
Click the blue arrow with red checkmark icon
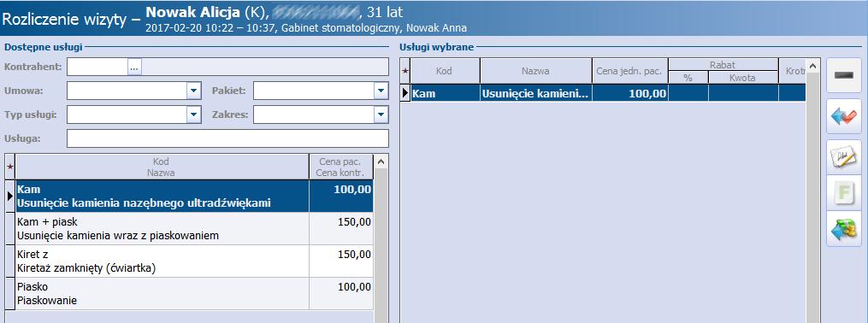[x=844, y=117]
